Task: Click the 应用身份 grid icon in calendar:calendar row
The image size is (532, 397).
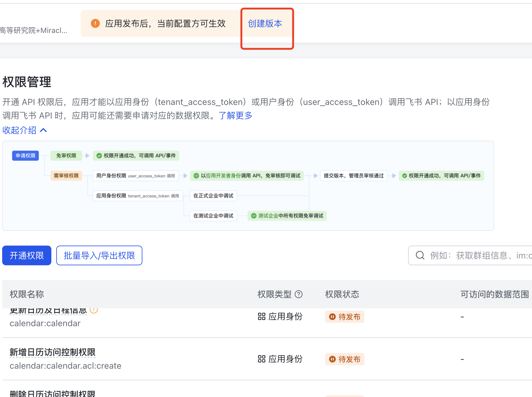Action: [261, 317]
